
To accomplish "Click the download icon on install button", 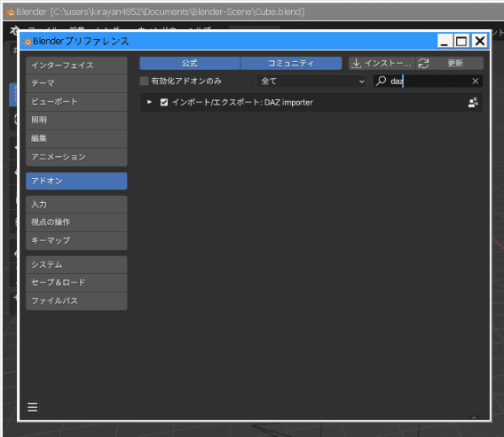I will pos(356,63).
